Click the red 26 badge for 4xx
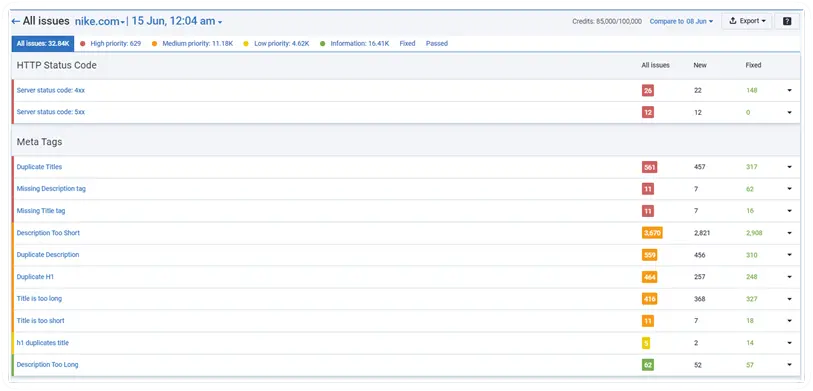 [648, 90]
